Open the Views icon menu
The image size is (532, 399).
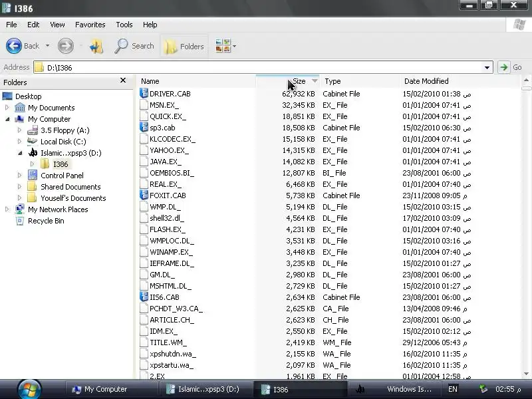223,45
